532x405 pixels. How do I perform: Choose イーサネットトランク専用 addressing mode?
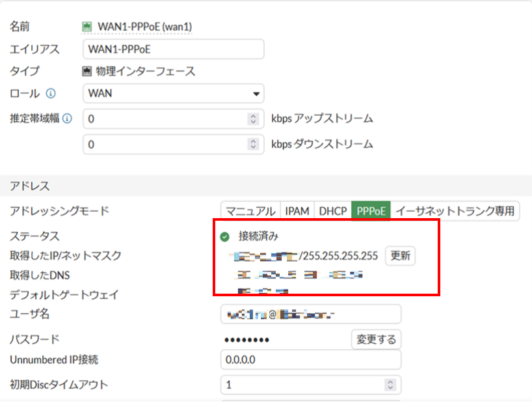[x=455, y=211]
